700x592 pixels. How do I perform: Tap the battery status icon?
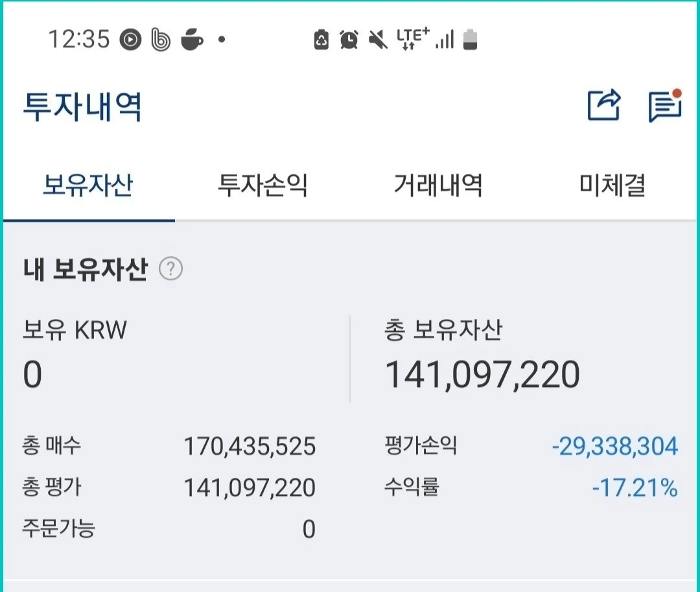coord(470,40)
